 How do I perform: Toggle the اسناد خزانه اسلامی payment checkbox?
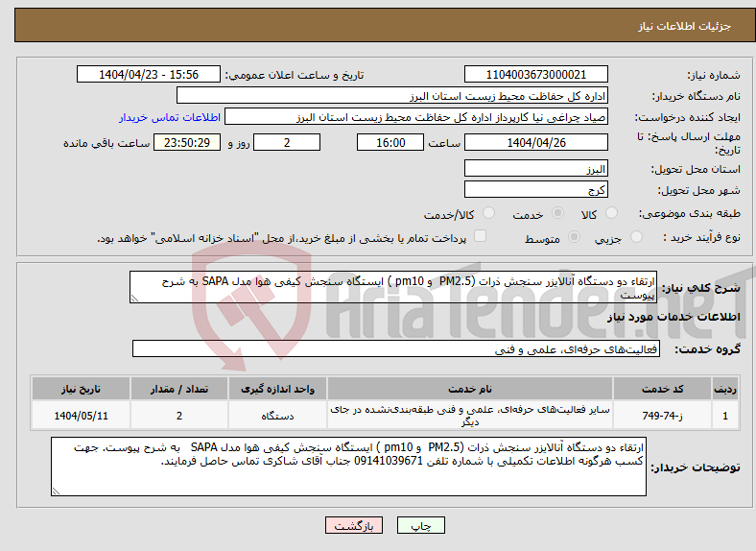[481, 236]
